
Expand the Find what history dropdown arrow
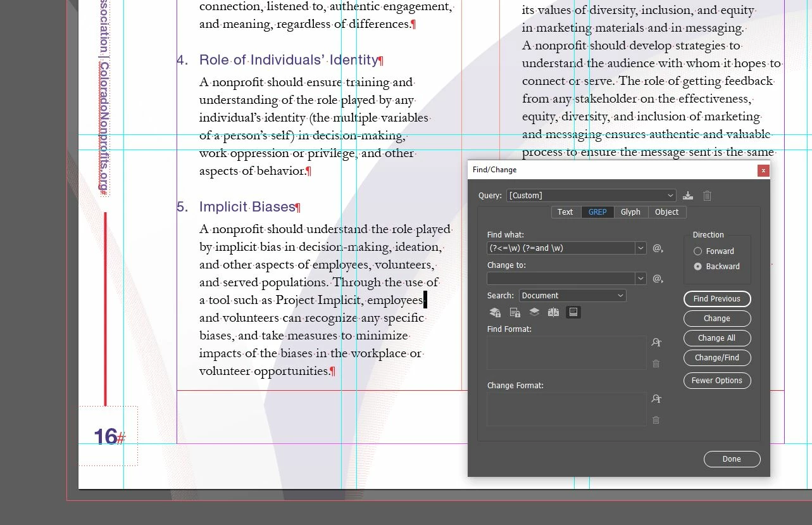pos(641,248)
